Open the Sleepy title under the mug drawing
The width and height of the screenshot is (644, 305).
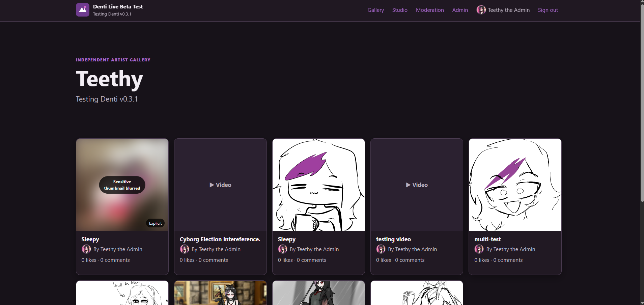[287, 239]
